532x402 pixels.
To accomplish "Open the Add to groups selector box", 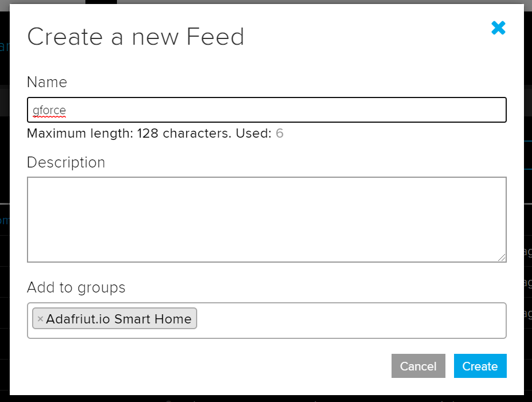I will click(x=350, y=320).
